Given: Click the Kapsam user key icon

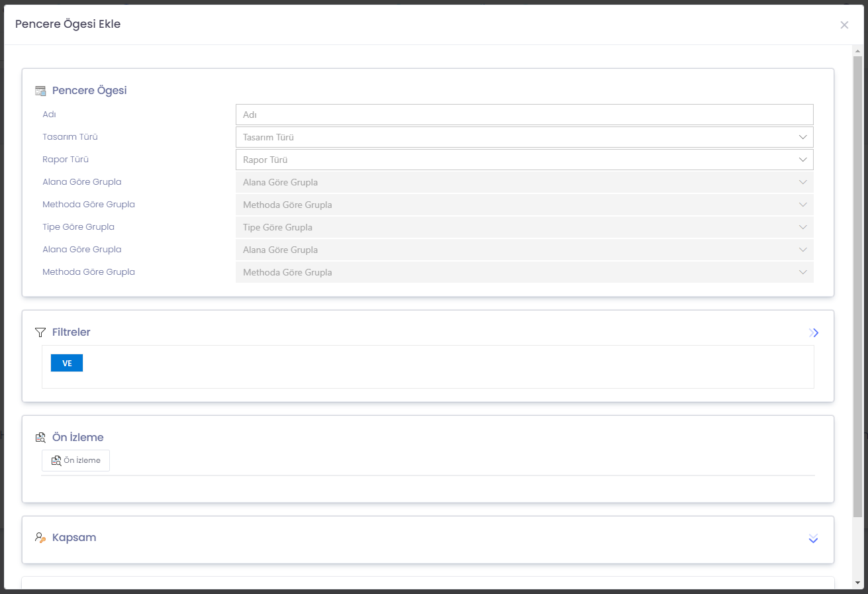Looking at the screenshot, I should click(40, 538).
